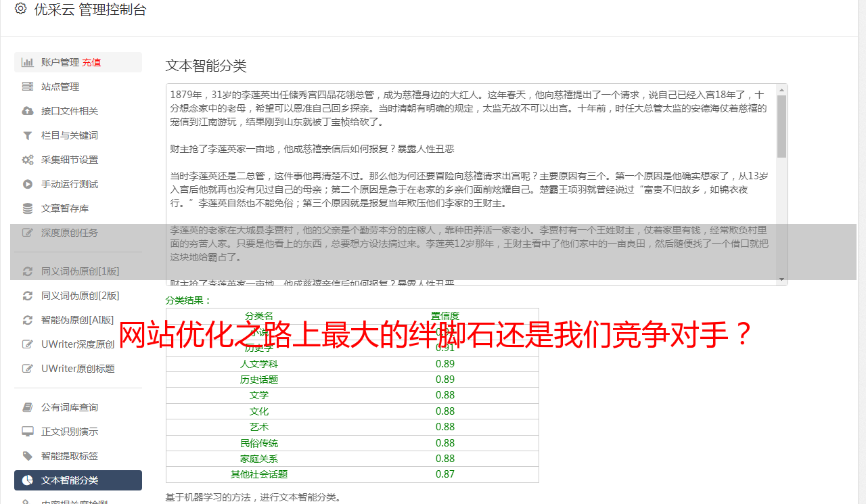Click the edit icon for UWriter原创标题
Screen dimensions: 866x504
(28, 369)
